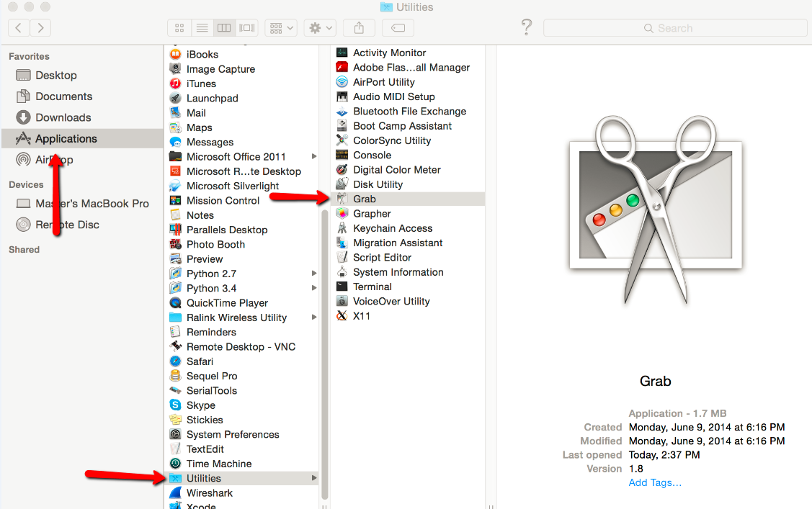Click the Edit Tags toolbar button
This screenshot has height=509, width=812.
[x=398, y=28]
